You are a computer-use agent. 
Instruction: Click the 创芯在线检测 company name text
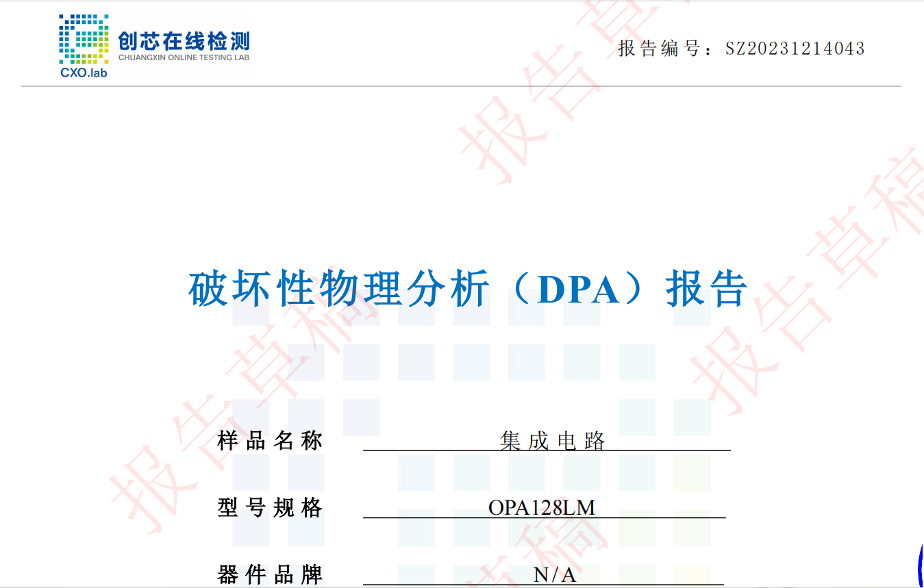coord(184,41)
